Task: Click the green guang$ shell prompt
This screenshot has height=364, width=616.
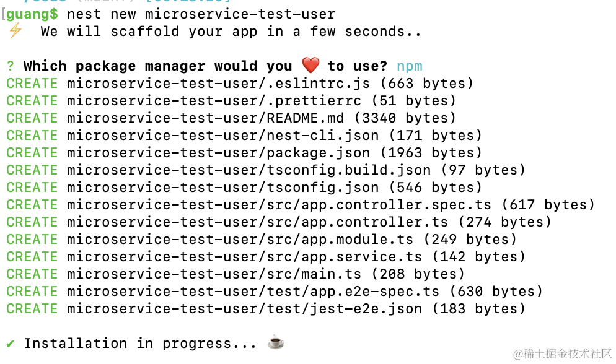Action: coord(32,14)
